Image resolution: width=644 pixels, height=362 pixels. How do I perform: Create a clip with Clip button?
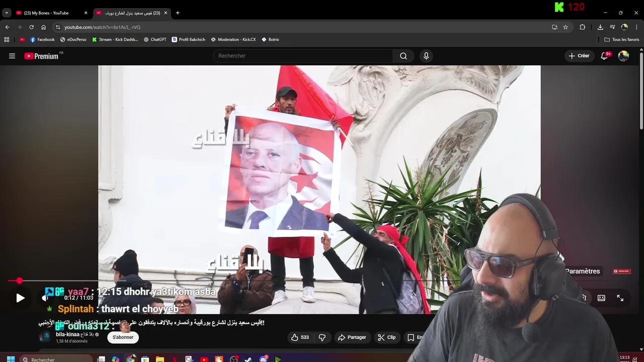386,337
